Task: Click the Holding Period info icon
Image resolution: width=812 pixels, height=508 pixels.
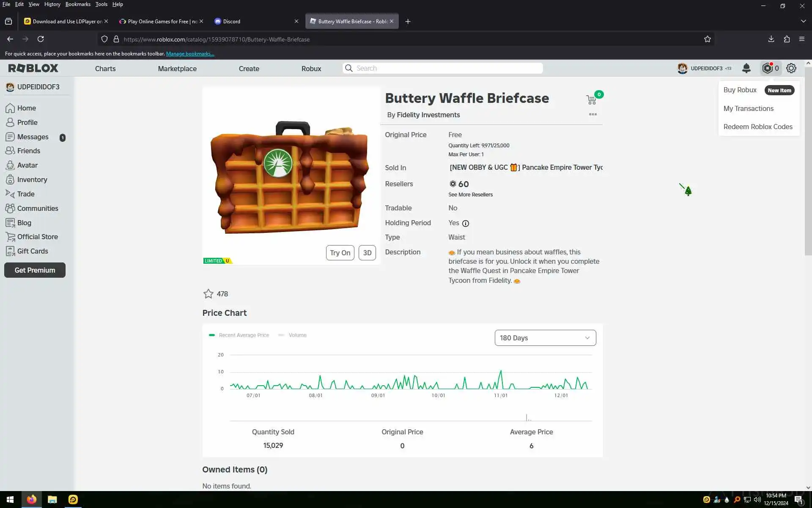Action: pyautogui.click(x=466, y=224)
